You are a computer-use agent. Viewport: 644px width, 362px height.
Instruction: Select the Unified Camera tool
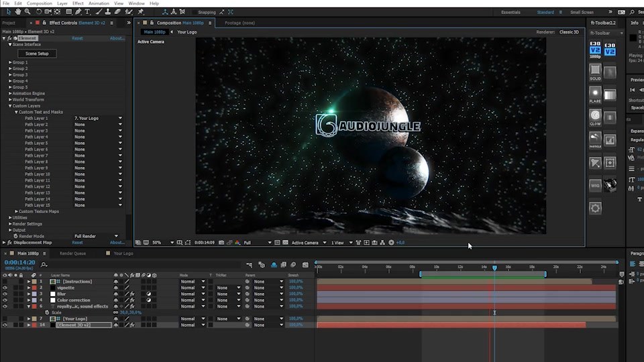(x=48, y=12)
